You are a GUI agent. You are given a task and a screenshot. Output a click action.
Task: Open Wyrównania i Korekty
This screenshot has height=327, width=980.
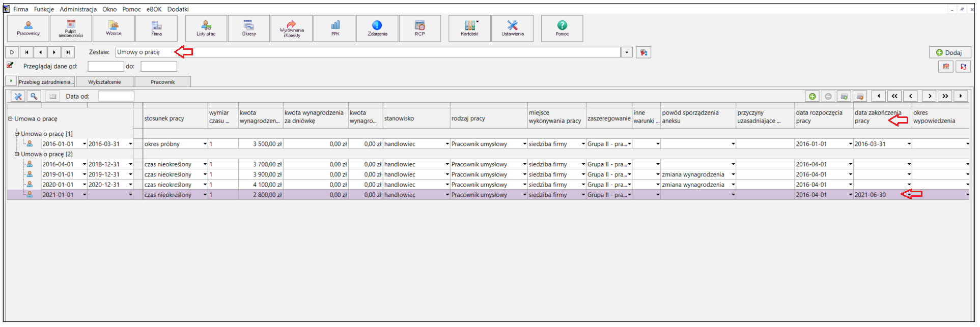pos(292,28)
